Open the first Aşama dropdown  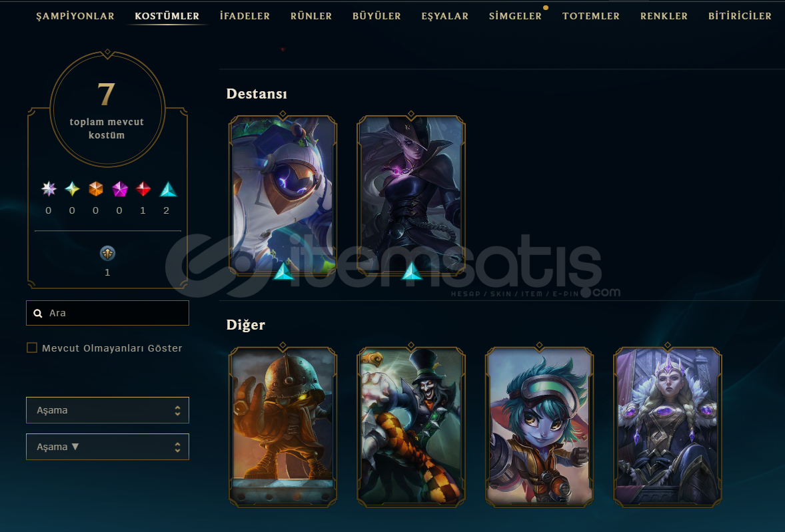coord(108,410)
